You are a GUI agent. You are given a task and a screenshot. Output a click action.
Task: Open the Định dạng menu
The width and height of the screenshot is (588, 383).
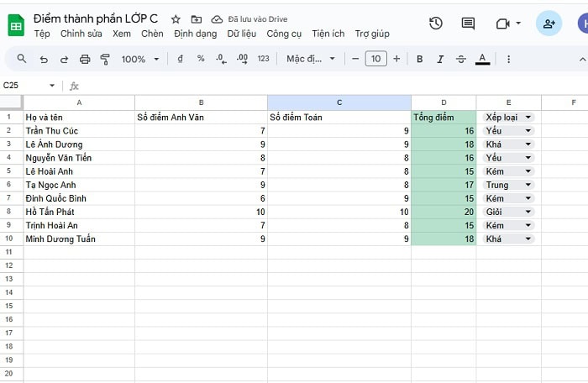[x=195, y=34]
